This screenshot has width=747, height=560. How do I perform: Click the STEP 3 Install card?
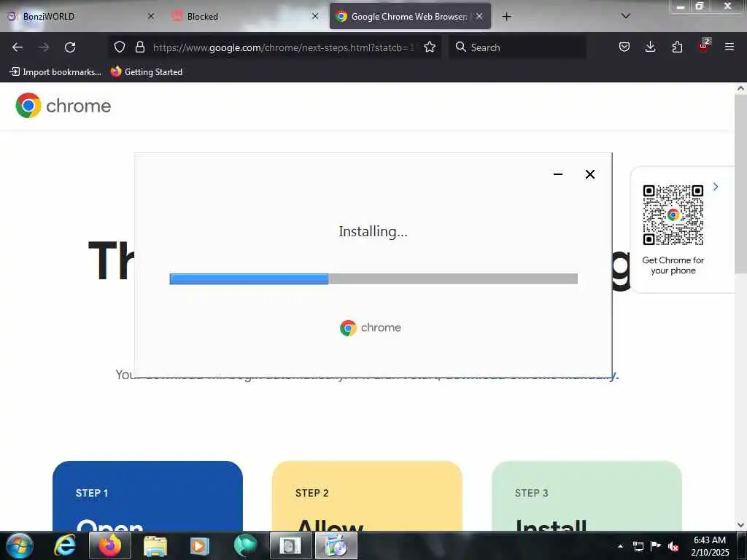587,496
